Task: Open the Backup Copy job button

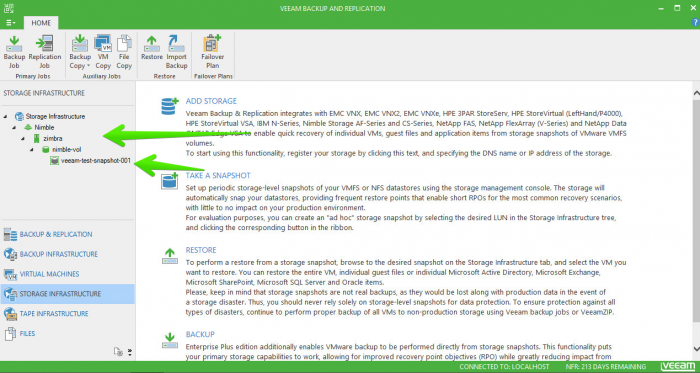Action: click(x=80, y=52)
